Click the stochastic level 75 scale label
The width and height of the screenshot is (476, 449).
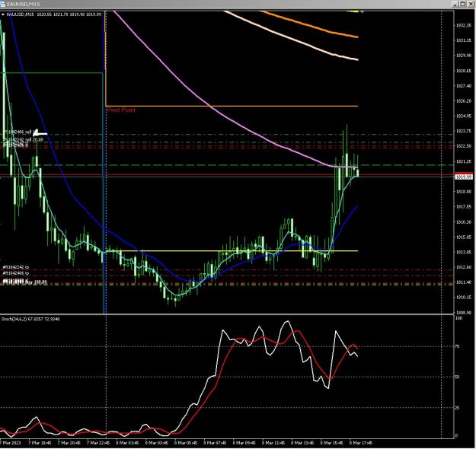[458, 346]
